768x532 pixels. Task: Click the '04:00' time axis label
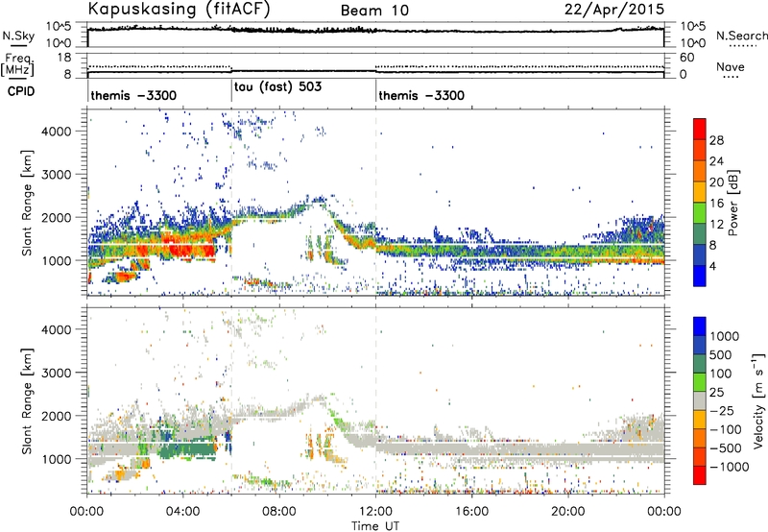click(x=182, y=512)
